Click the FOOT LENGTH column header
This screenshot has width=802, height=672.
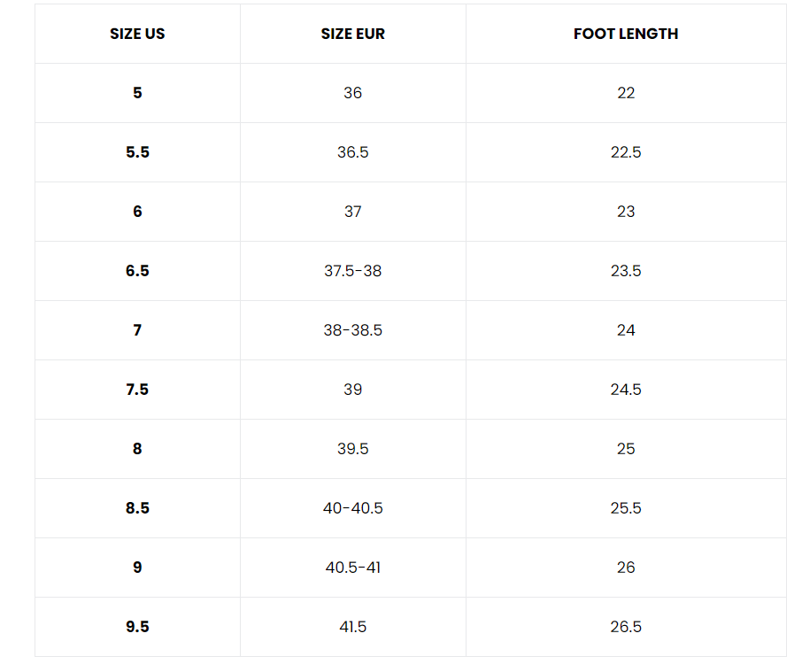click(626, 34)
